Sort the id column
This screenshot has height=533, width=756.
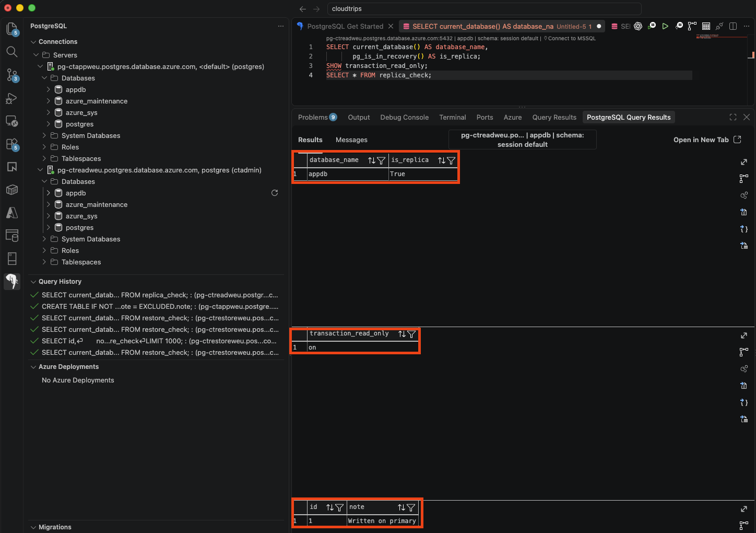coord(330,507)
